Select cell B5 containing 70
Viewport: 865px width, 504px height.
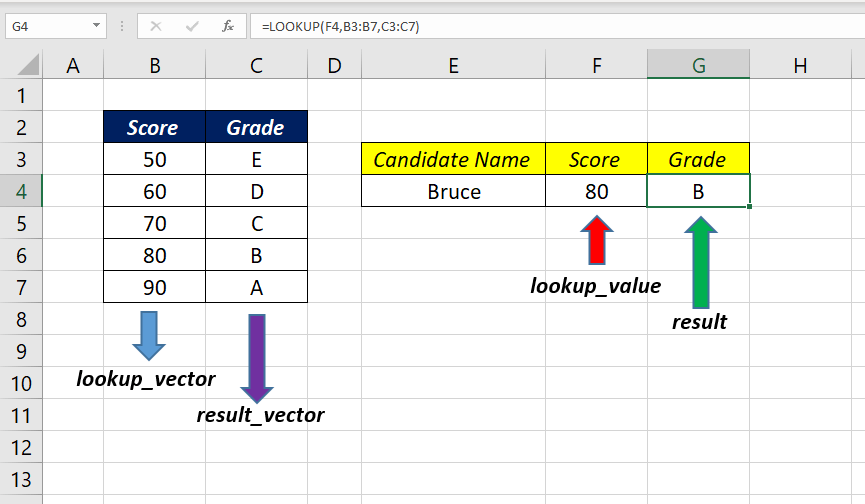pos(154,223)
